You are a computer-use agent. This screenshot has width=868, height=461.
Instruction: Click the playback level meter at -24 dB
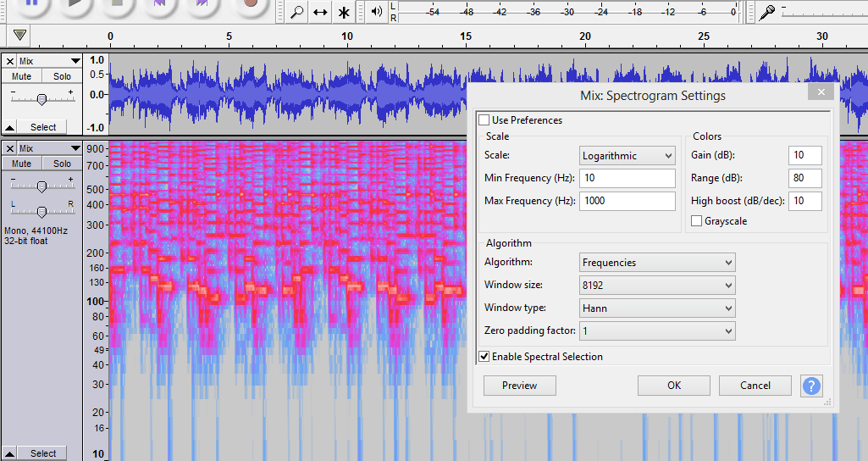pos(601,12)
